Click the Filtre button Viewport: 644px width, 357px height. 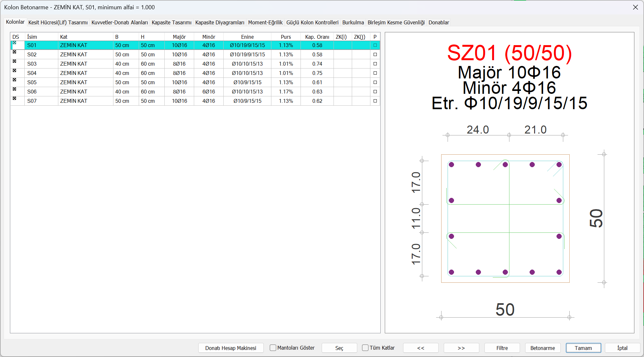point(502,348)
